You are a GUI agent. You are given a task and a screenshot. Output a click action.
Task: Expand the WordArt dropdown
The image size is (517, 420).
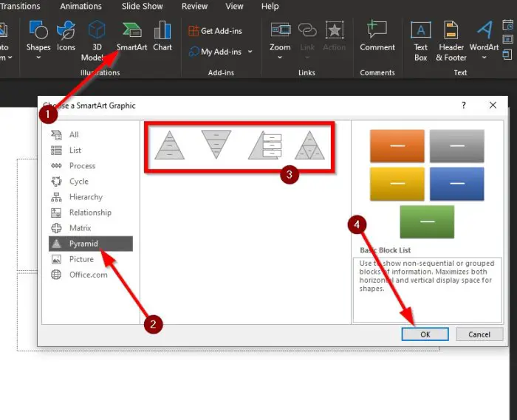coord(484,58)
